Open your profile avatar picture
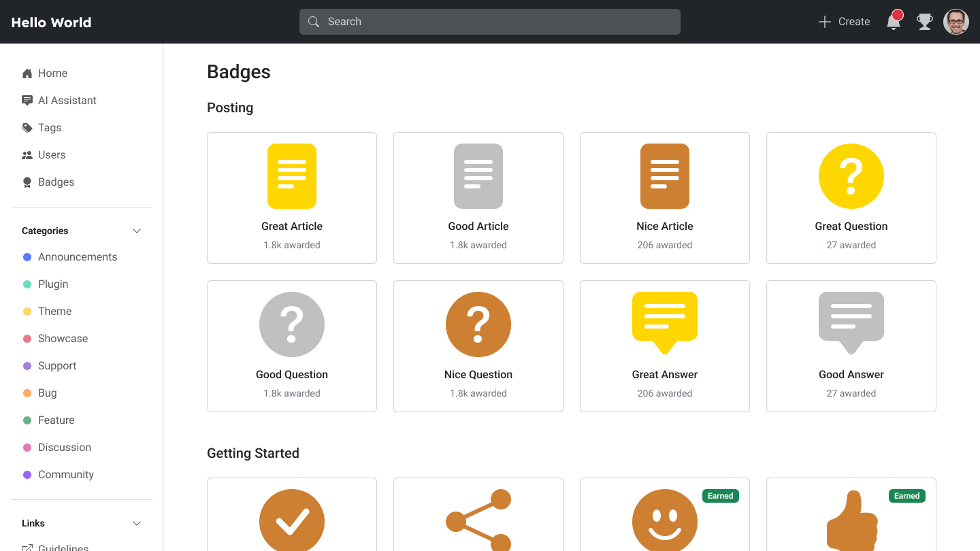Screen dimensions: 980x551 tap(956, 21)
